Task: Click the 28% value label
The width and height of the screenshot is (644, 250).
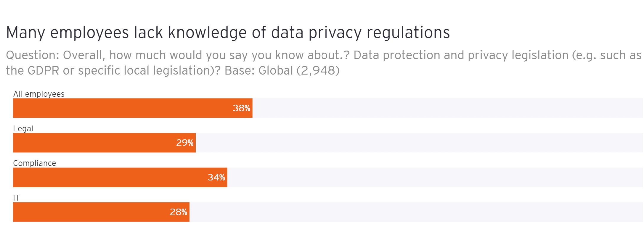Action: tap(178, 212)
